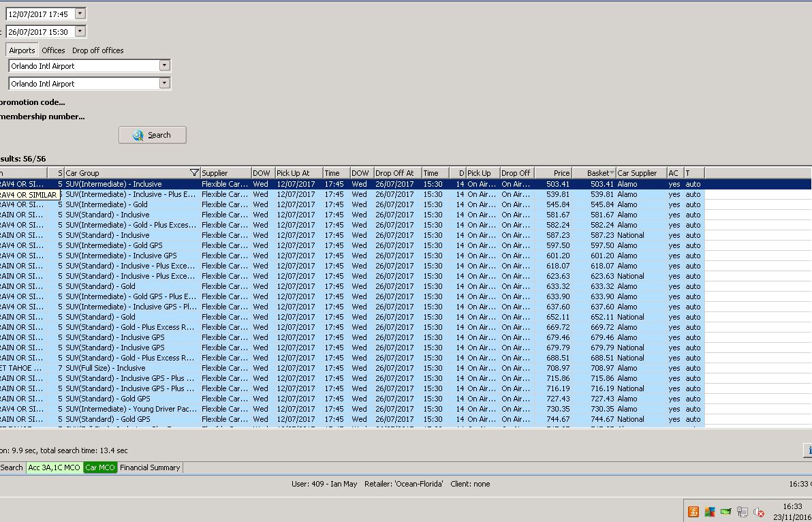This screenshot has width=812, height=522.
Task: Select the National row priced 623.63
Action: [352, 276]
